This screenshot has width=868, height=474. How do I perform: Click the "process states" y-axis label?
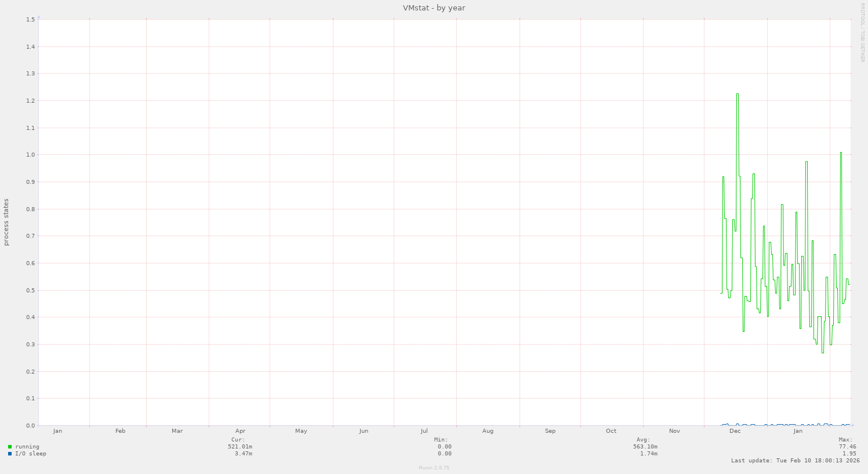coord(6,222)
